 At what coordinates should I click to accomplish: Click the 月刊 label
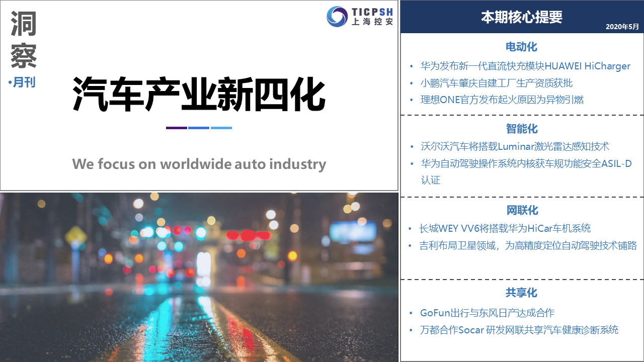click(24, 82)
